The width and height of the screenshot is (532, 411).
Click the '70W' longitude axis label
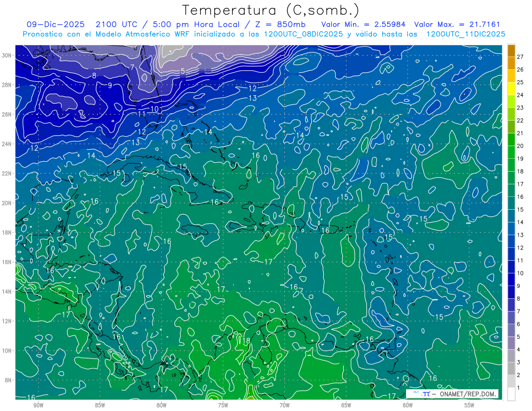[285, 405]
